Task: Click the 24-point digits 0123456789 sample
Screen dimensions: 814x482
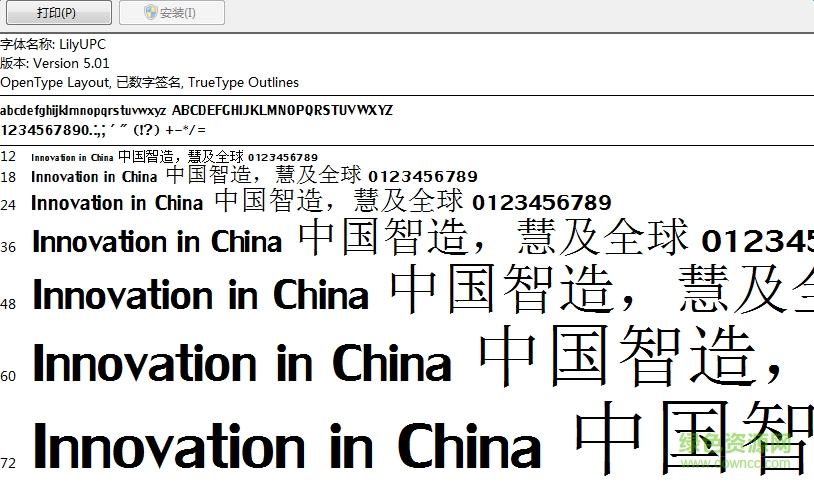Action: pyautogui.click(x=542, y=203)
